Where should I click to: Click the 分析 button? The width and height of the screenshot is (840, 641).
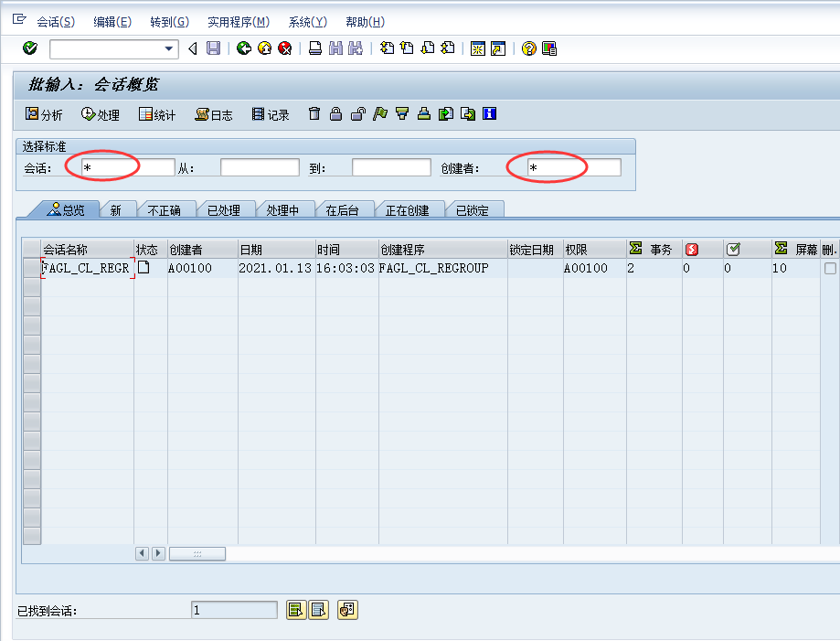click(x=44, y=114)
